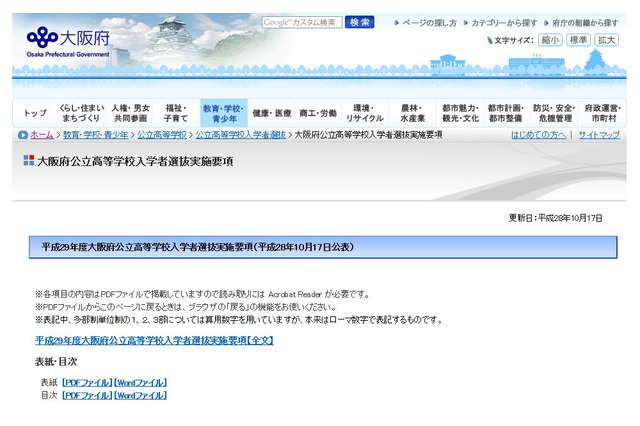Set text size to 標準
The height and width of the screenshot is (426, 640).
point(578,40)
